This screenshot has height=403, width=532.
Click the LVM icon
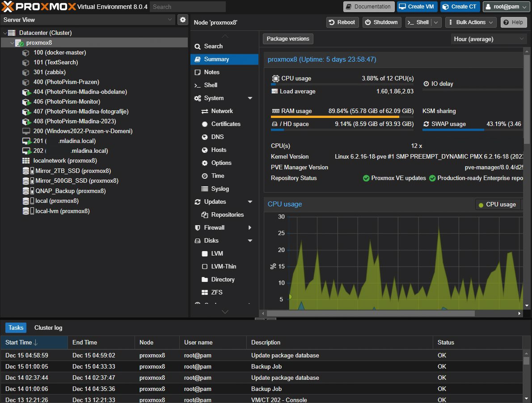(205, 253)
